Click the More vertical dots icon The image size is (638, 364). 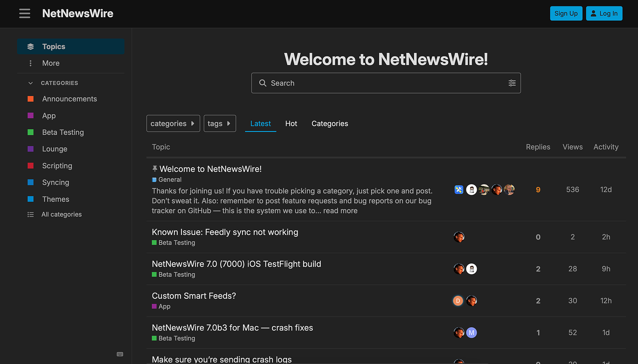pyautogui.click(x=31, y=63)
